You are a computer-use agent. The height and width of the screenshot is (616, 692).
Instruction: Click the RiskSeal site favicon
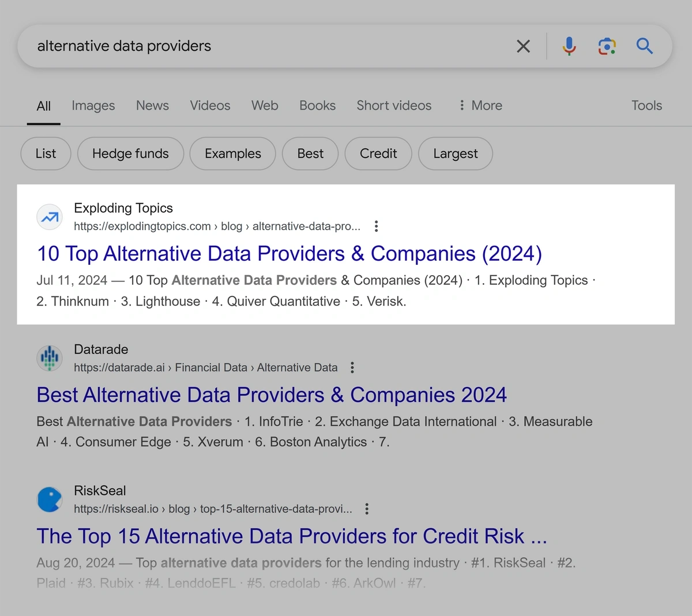(x=50, y=500)
